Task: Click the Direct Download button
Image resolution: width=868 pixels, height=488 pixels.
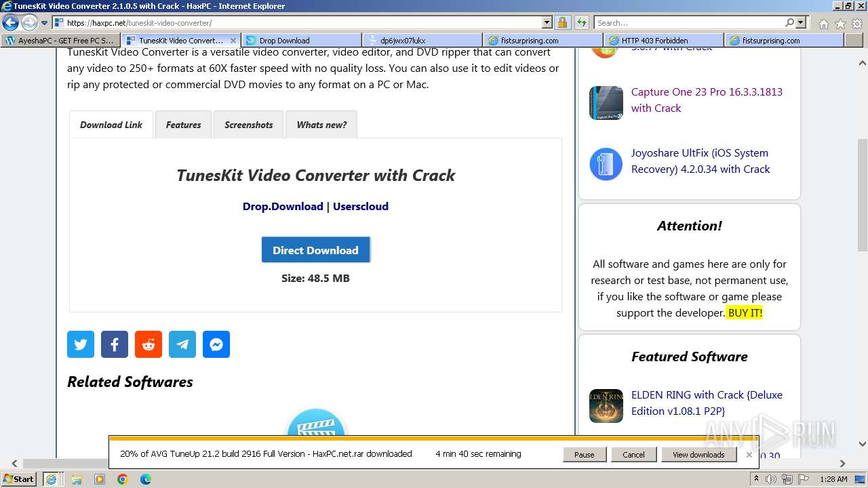Action: 315,250
